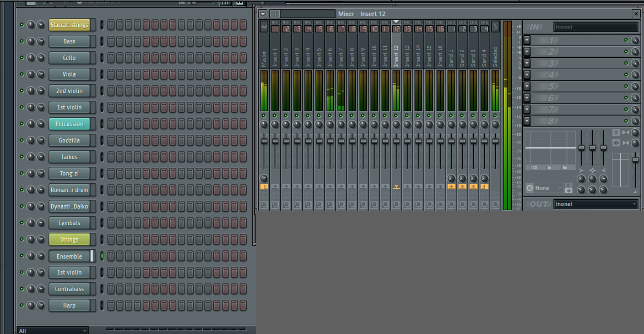
Task: Mute the Insert 12 mixer track
Action: (396, 116)
